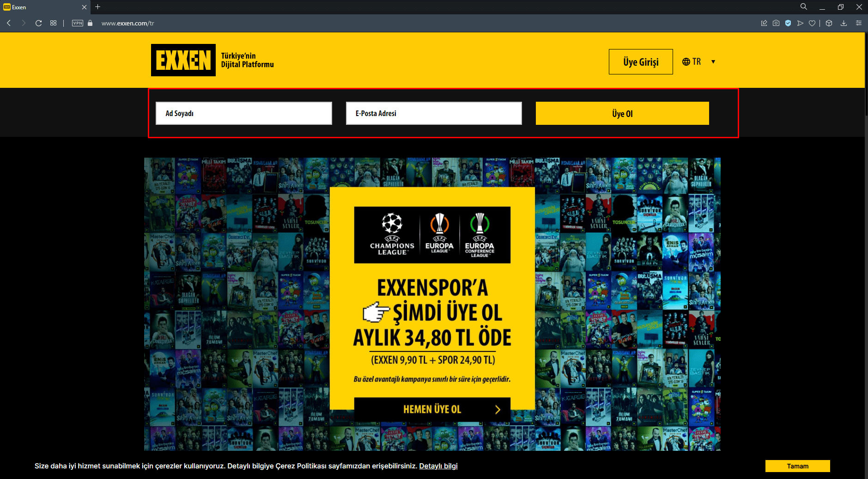Open the browser downloads panel

click(x=844, y=23)
